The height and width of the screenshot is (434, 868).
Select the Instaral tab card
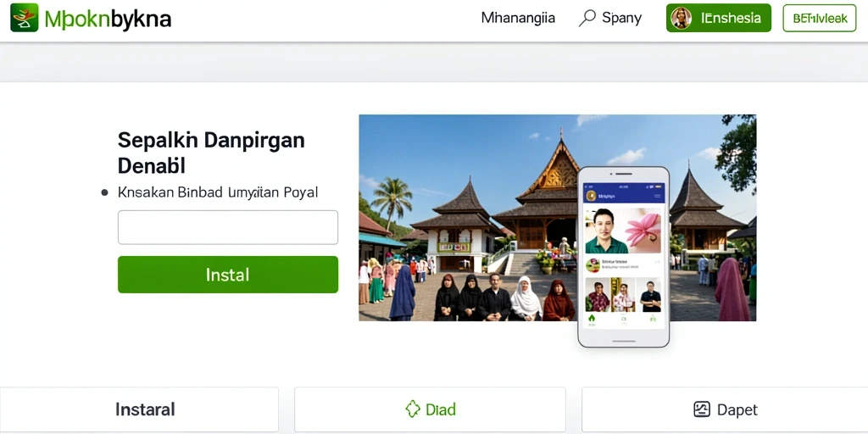tap(139, 409)
